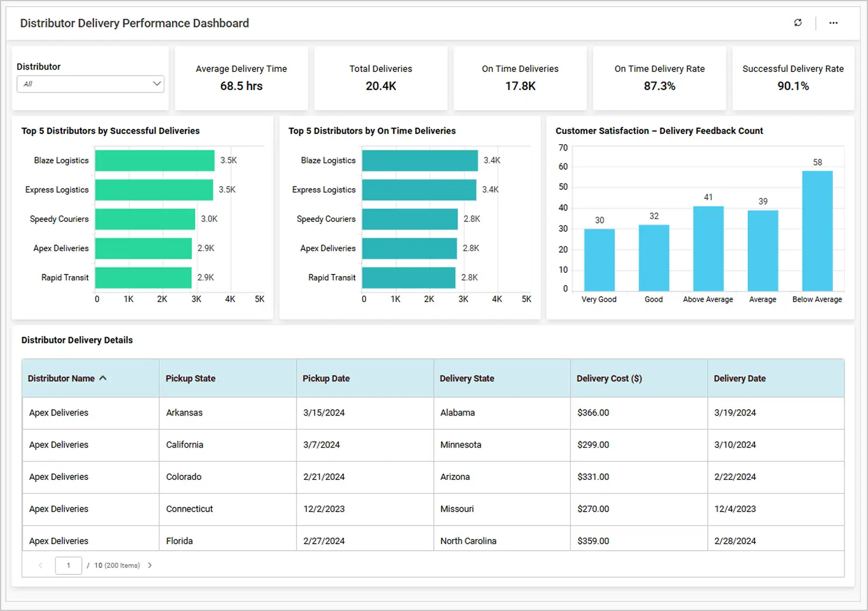
Task: Click the Very Good feedback column
Action: click(600, 260)
